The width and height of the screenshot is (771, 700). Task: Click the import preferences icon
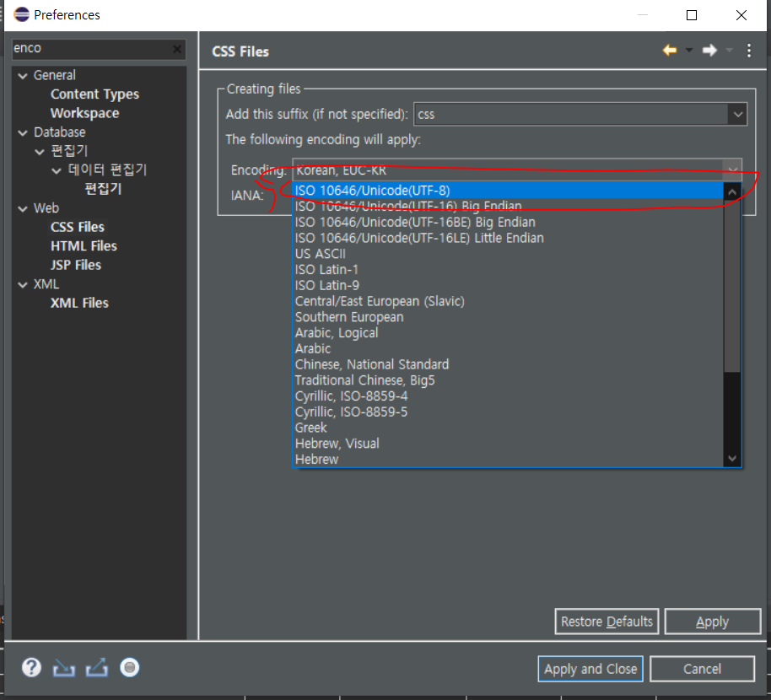click(64, 668)
